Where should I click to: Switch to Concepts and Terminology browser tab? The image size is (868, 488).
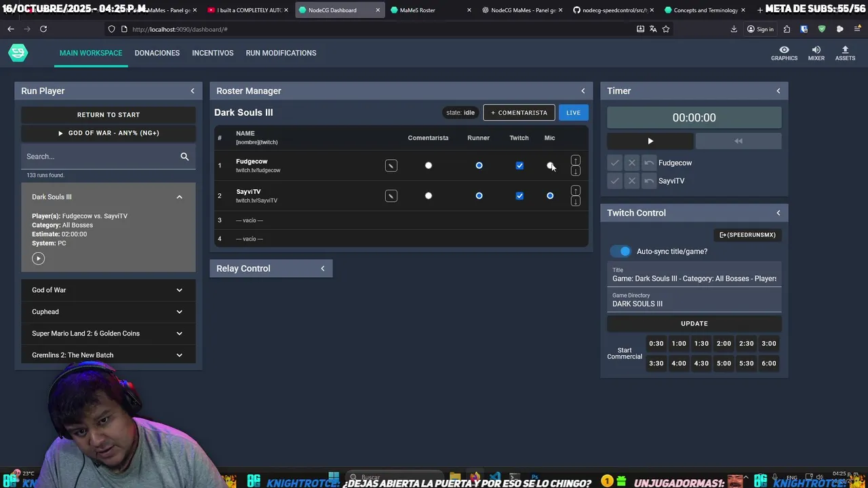(705, 10)
